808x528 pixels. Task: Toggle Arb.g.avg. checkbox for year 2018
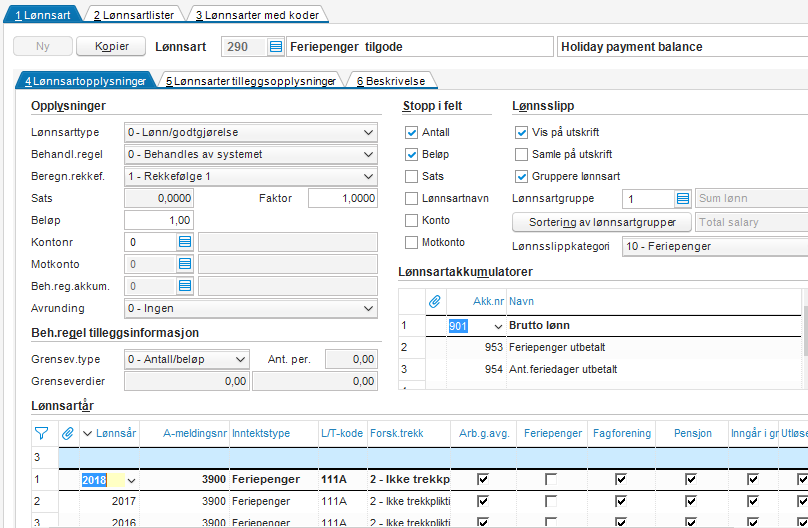483,479
